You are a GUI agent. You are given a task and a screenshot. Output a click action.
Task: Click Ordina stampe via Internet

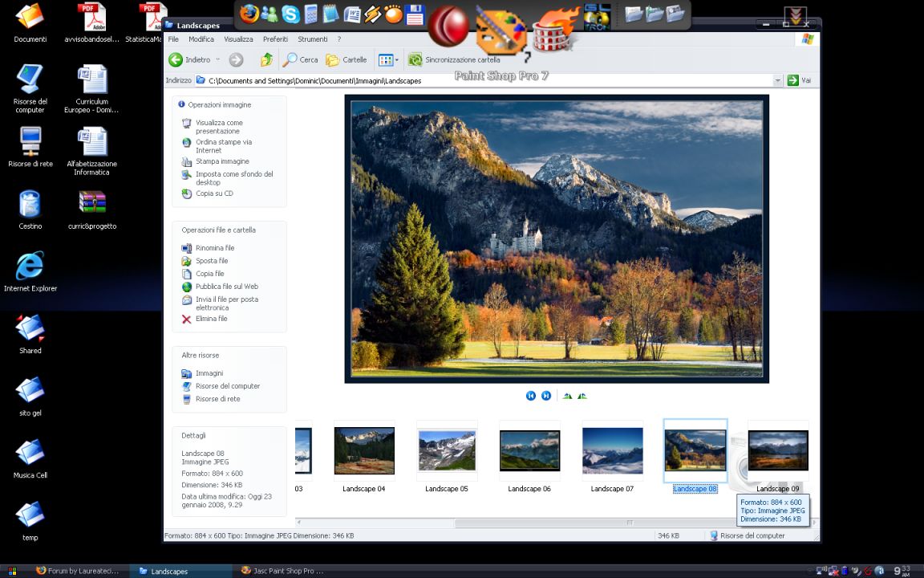pos(223,145)
